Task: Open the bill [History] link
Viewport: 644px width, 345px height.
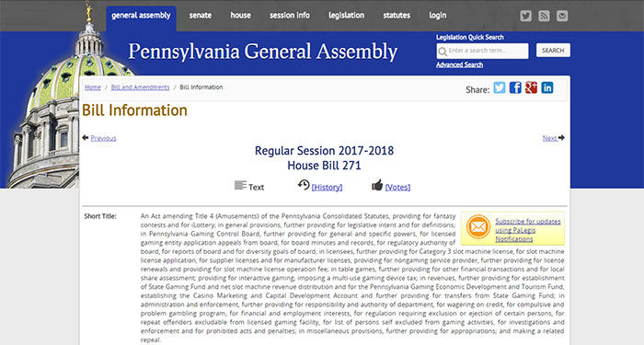Action: point(327,188)
